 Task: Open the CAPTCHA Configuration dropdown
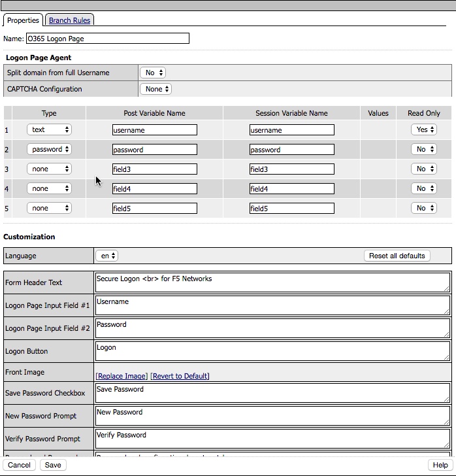click(x=156, y=89)
